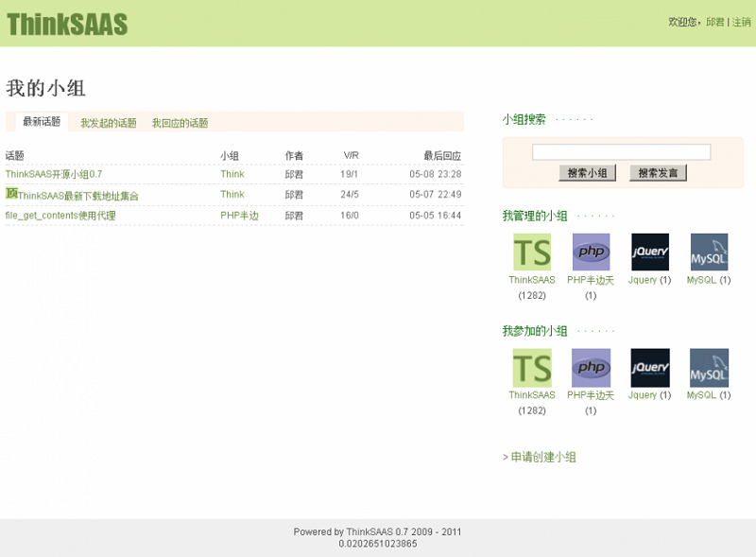The height and width of the screenshot is (557, 756).
Task: Open PHP icon under 我管理的小组
Action: click(x=591, y=252)
